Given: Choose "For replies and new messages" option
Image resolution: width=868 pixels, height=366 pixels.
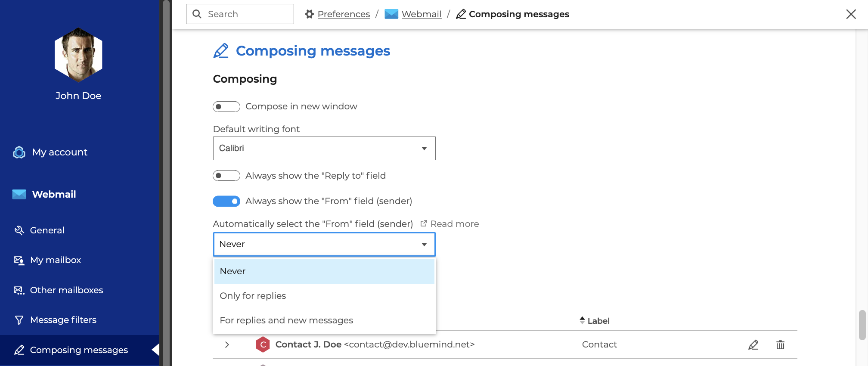Looking at the screenshot, I should 286,320.
